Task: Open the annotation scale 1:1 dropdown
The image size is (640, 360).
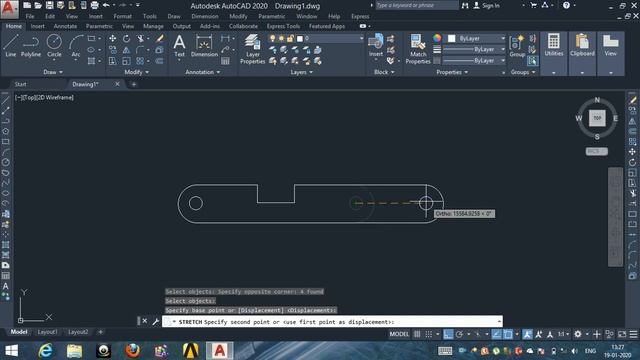Action: (x=563, y=334)
